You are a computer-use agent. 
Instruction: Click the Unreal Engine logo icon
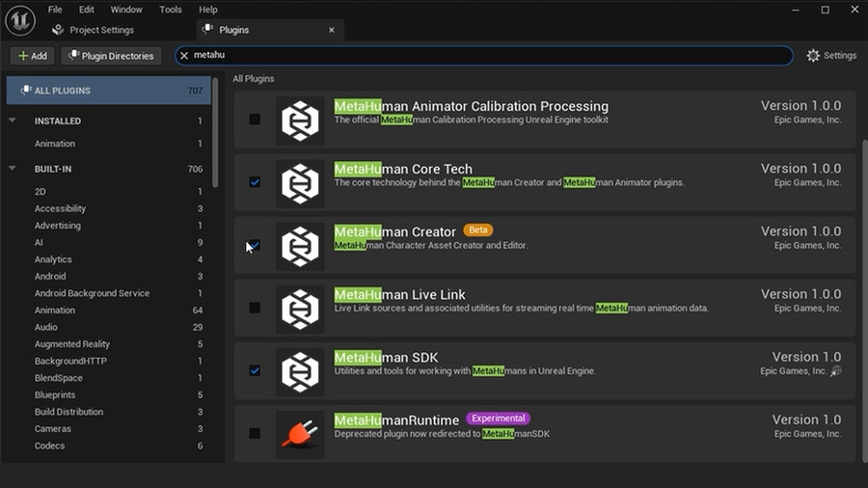point(20,20)
